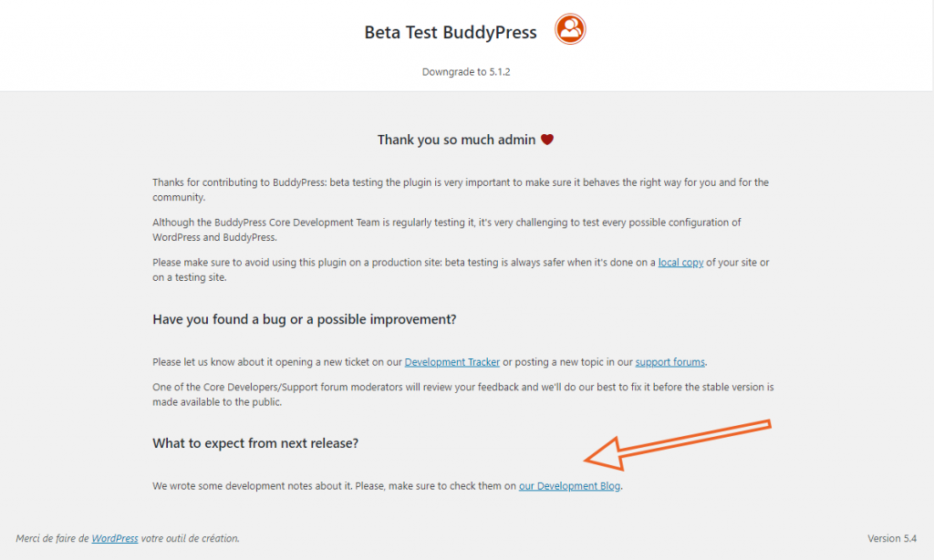Click the orange arrow annotation
The image size is (934, 560).
tap(678, 444)
